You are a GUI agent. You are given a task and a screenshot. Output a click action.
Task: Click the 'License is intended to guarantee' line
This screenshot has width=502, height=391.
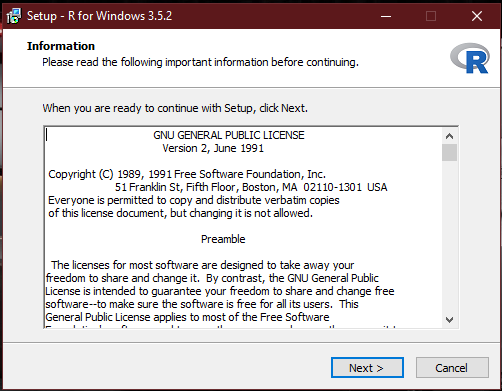pos(220,291)
